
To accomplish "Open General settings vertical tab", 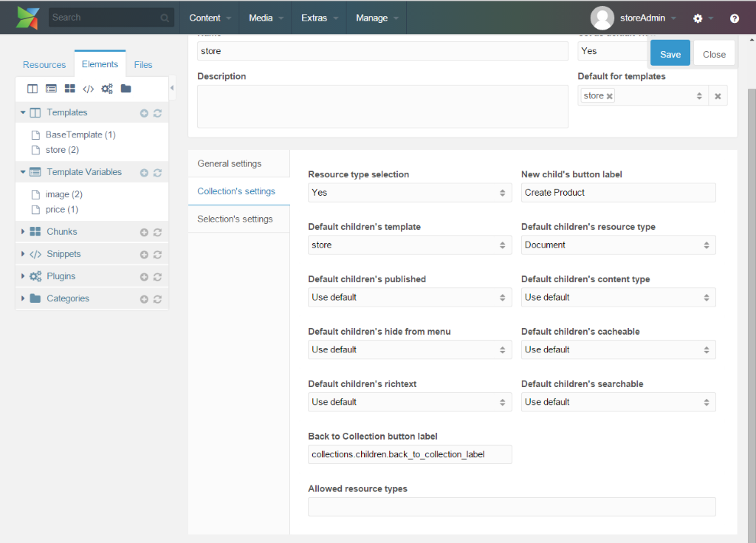I will tap(239, 163).
